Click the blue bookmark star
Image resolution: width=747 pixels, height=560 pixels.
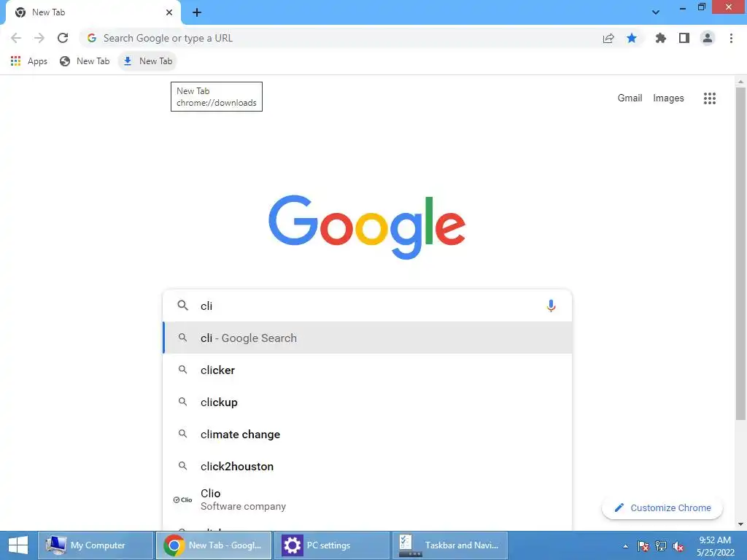click(632, 38)
